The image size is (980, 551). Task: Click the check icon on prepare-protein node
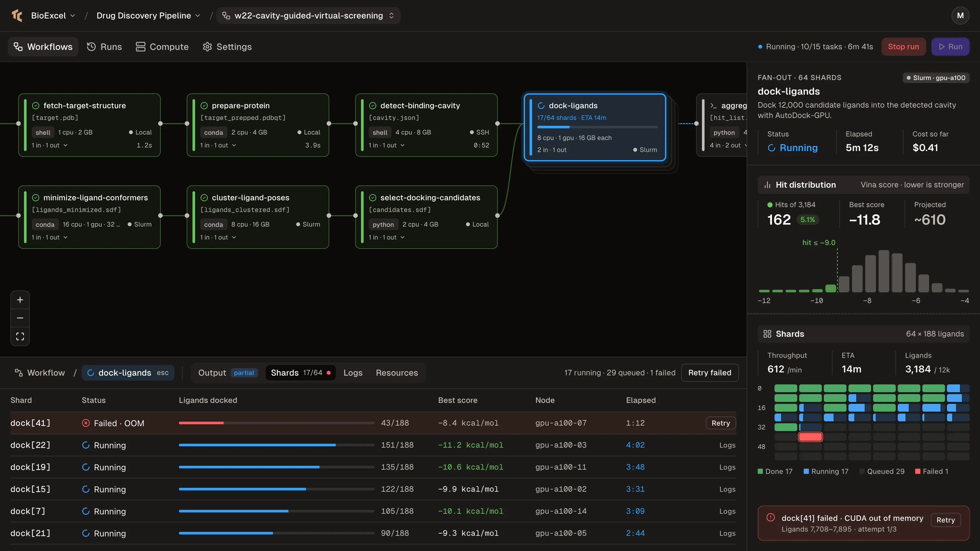pyautogui.click(x=204, y=105)
